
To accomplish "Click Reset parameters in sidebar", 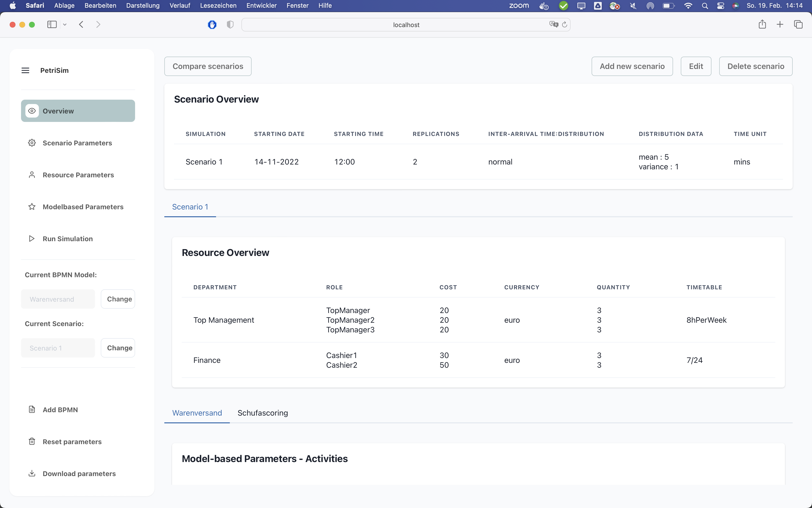I will tap(78, 441).
